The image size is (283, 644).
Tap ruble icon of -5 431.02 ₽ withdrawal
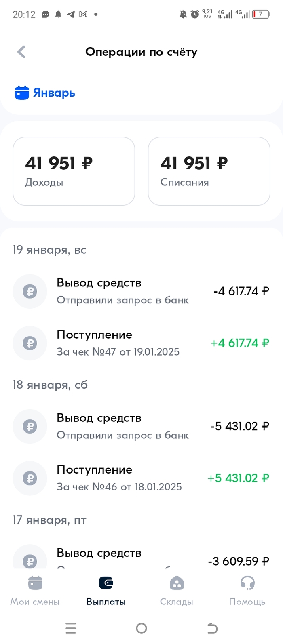(x=30, y=426)
